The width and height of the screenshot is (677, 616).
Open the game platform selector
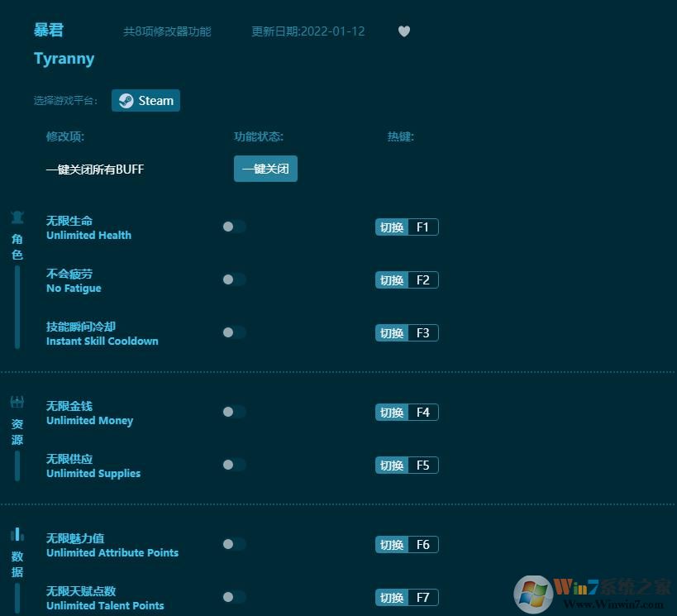145,100
